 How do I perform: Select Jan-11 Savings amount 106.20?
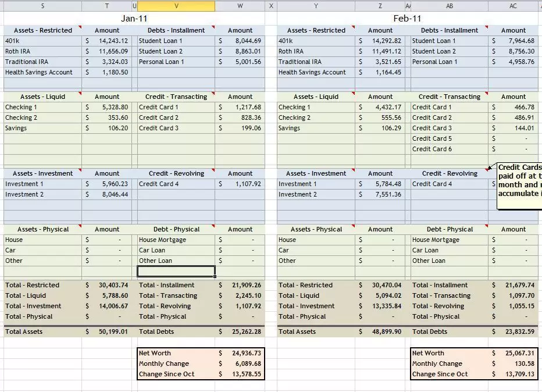(x=107, y=128)
